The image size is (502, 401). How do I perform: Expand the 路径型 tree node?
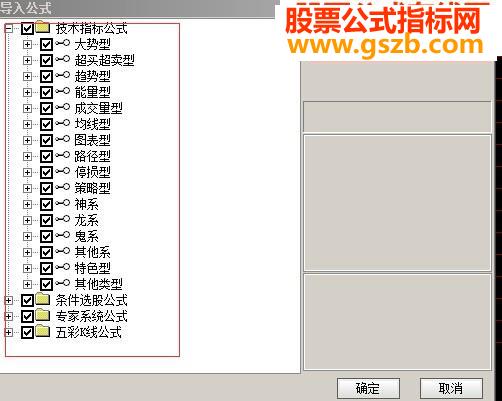click(28, 157)
